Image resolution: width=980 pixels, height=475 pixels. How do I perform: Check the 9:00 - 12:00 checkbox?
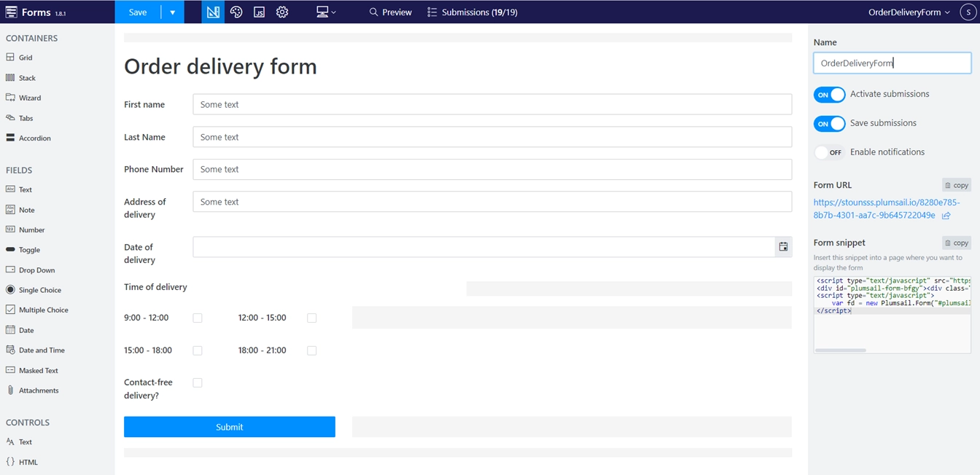tap(198, 318)
